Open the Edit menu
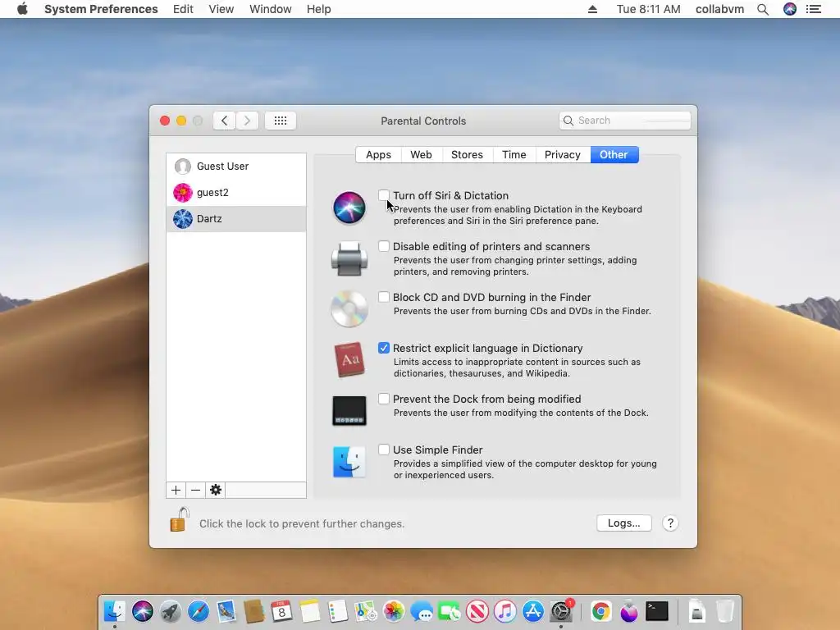Image resolution: width=840 pixels, height=630 pixels. pos(183,9)
